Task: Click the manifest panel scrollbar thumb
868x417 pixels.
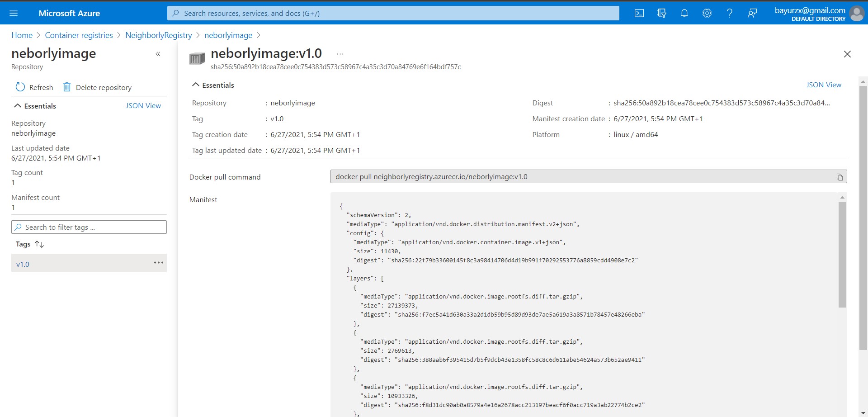Action: [x=842, y=255]
